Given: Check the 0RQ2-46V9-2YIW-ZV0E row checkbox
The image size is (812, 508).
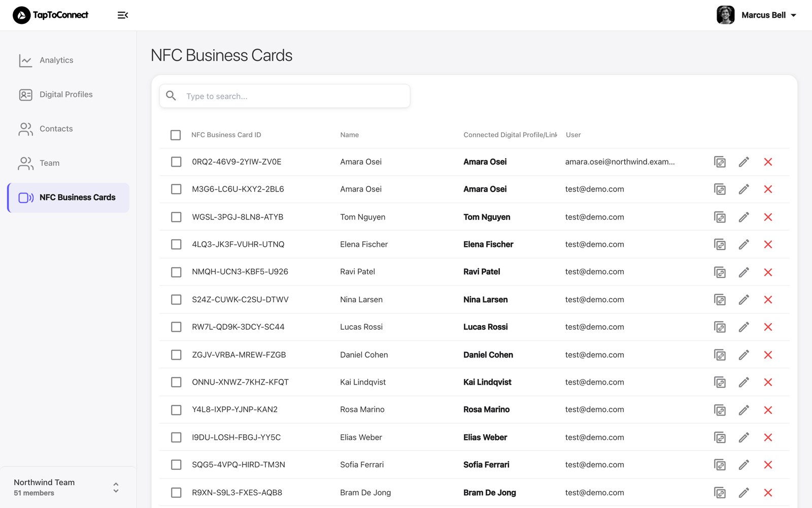Looking at the screenshot, I should (x=176, y=162).
